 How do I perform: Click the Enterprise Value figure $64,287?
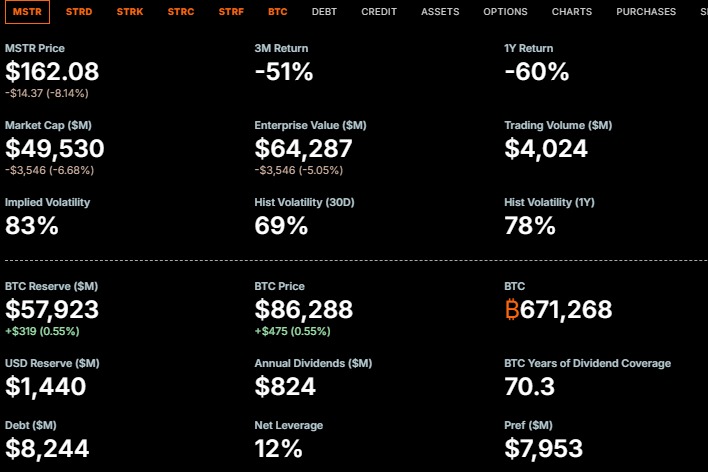tap(303, 149)
